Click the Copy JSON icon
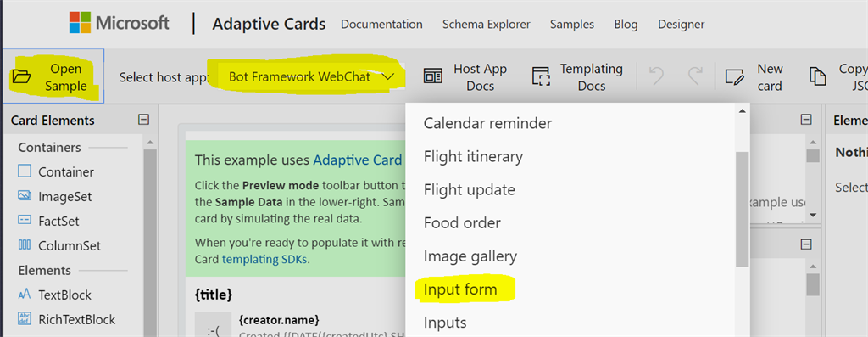This screenshot has height=337, width=868. 817,77
